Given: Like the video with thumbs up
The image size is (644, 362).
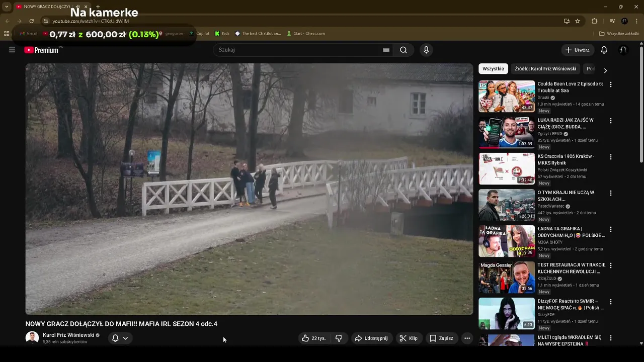Looking at the screenshot, I should 314,338.
